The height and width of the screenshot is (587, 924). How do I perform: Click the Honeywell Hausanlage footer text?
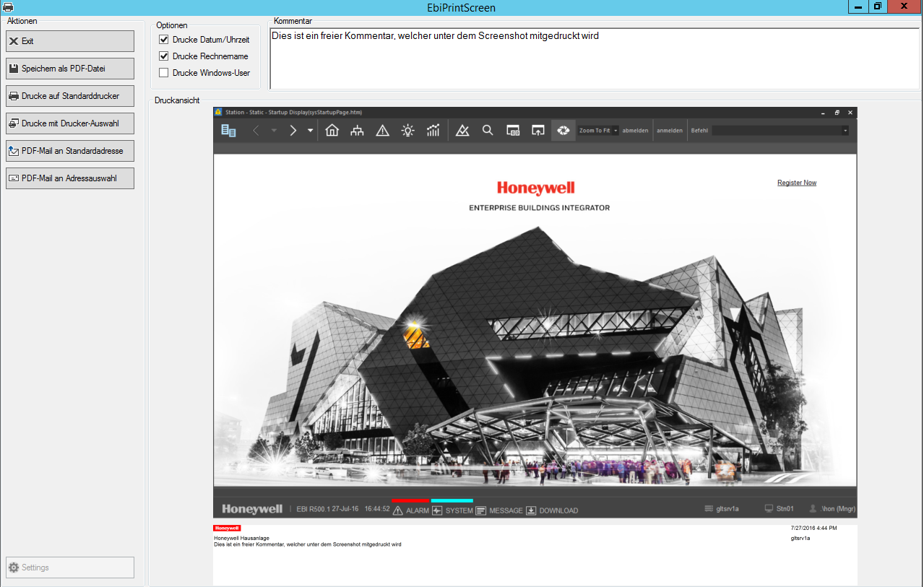(243, 538)
